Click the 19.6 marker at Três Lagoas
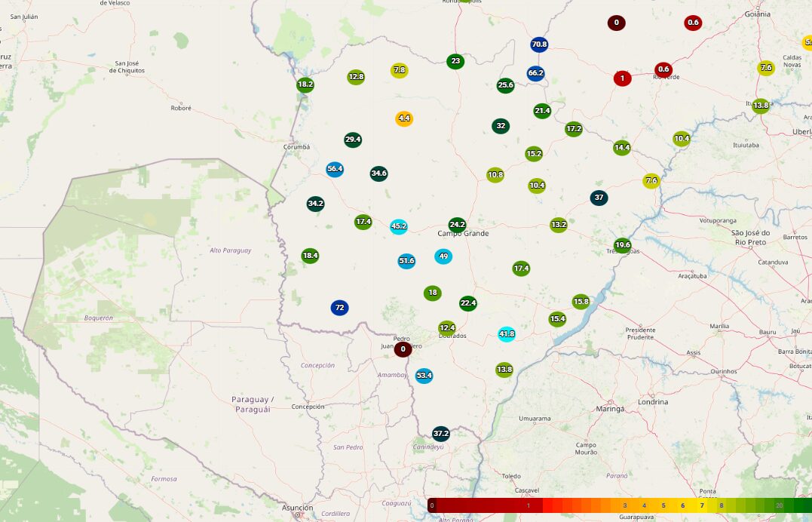The image size is (812, 522). 622,245
